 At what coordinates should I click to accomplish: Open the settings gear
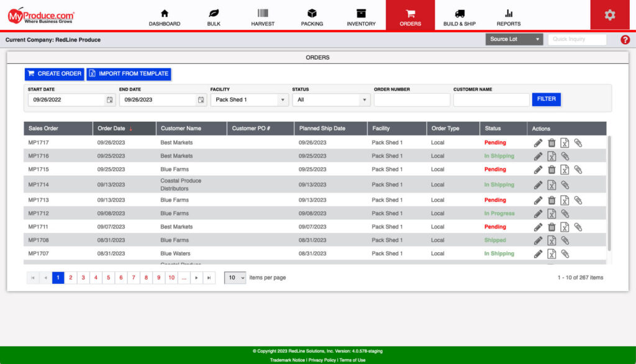coord(609,16)
